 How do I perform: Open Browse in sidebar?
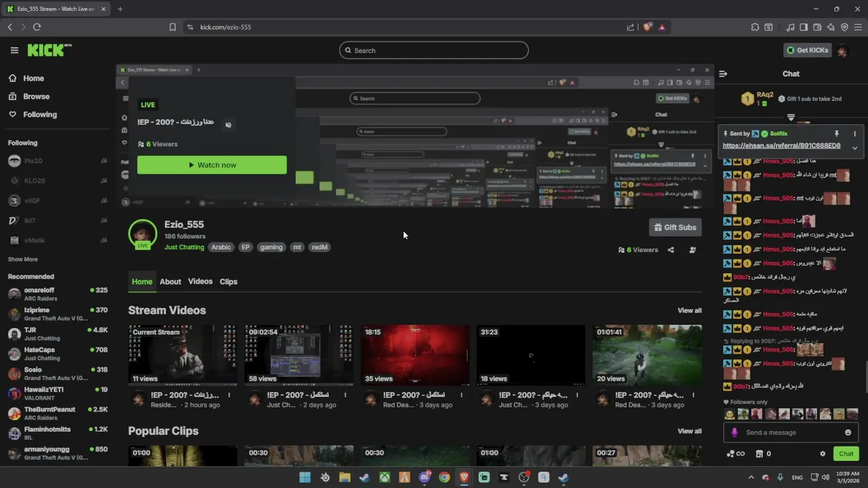tap(28, 96)
